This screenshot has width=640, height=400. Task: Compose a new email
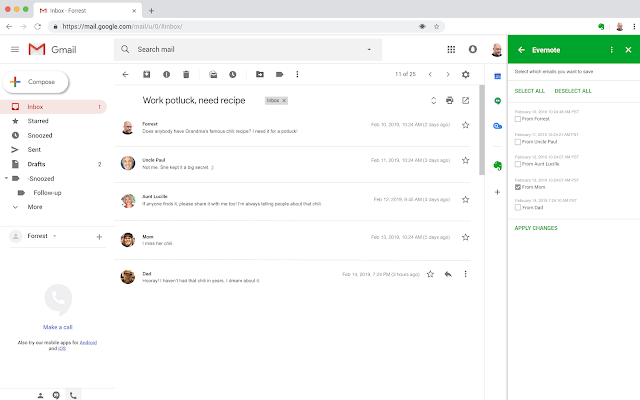36,82
